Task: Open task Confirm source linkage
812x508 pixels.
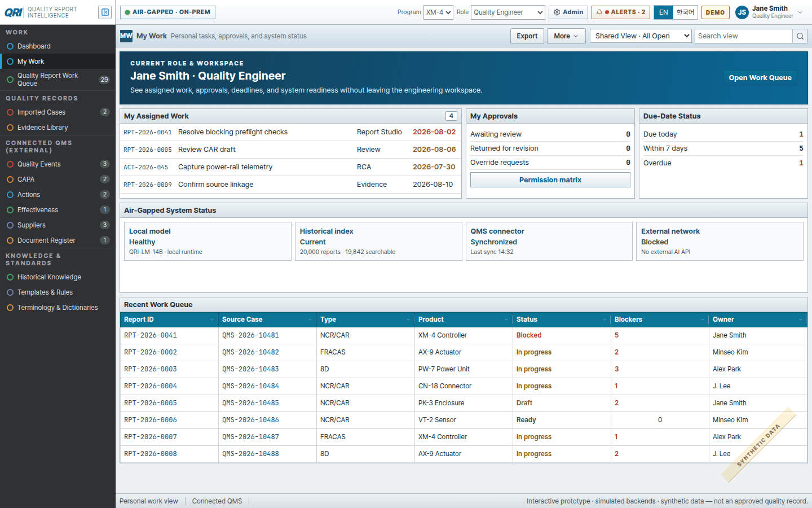Action: click(x=290, y=185)
